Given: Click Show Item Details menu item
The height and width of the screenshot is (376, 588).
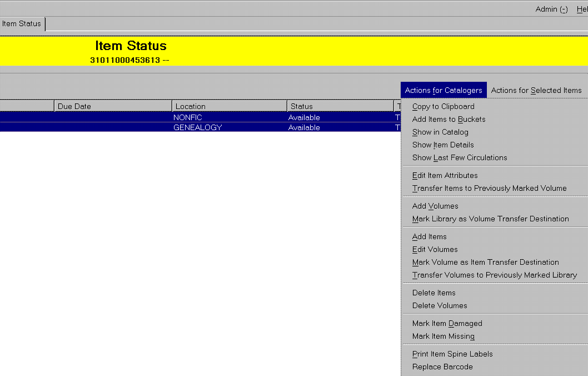Looking at the screenshot, I should click(443, 145).
